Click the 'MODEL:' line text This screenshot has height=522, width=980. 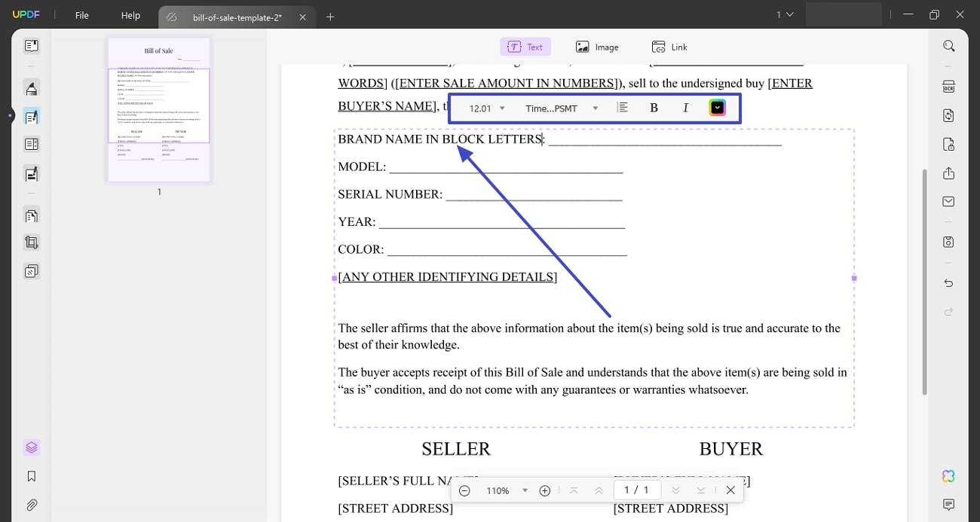tap(362, 166)
